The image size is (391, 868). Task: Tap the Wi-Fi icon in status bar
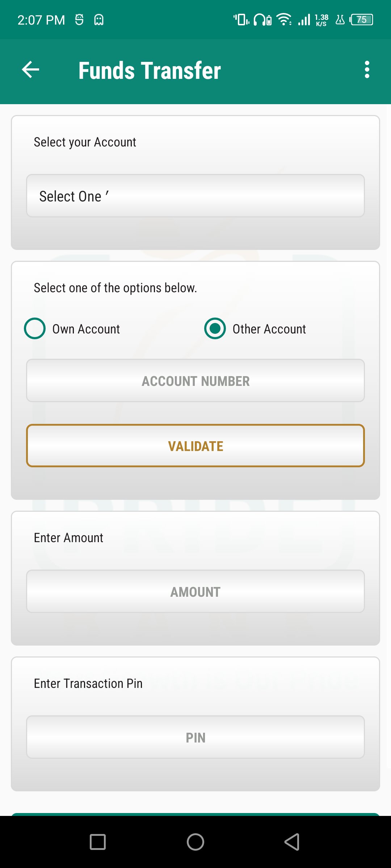pyautogui.click(x=284, y=20)
